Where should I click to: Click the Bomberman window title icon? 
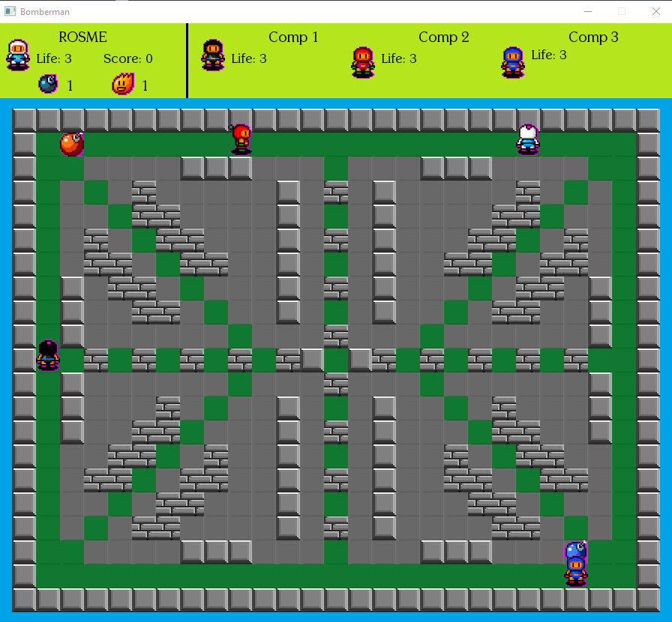tap(10, 11)
